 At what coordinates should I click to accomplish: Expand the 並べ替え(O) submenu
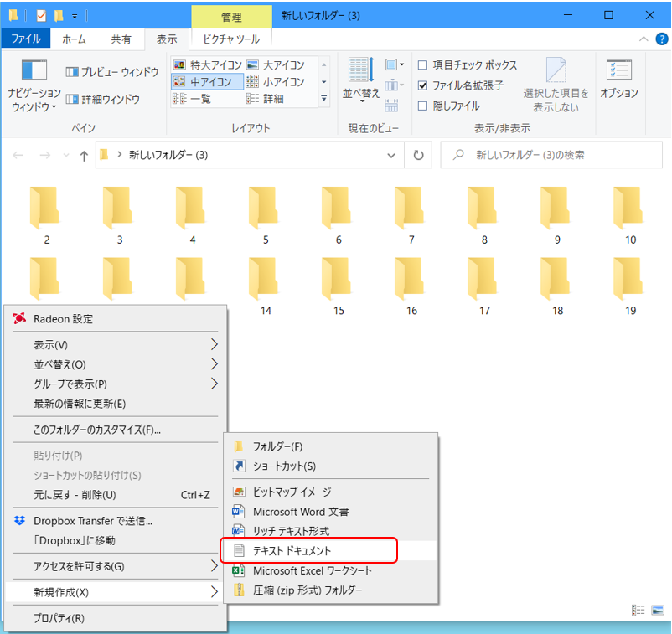click(116, 364)
